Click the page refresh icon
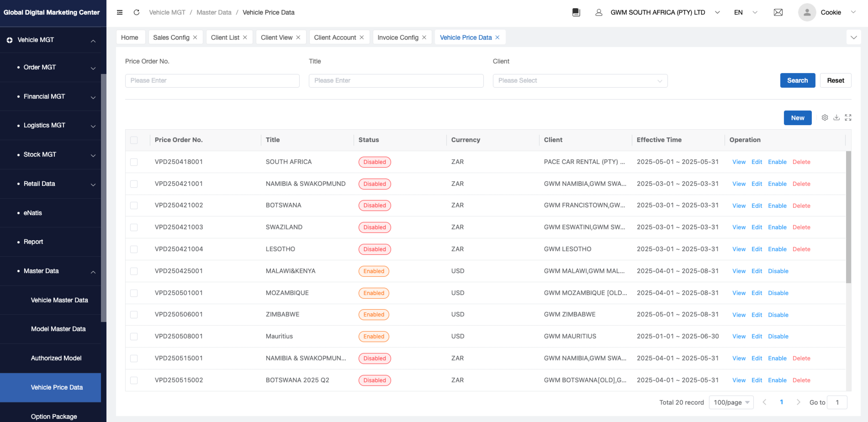 [x=136, y=12]
